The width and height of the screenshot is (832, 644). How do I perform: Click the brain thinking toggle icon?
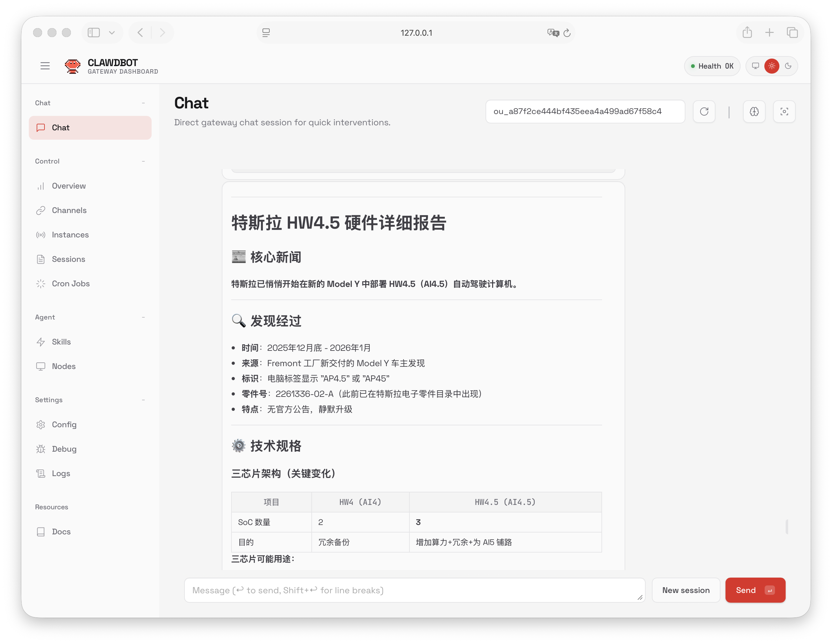coord(754,112)
